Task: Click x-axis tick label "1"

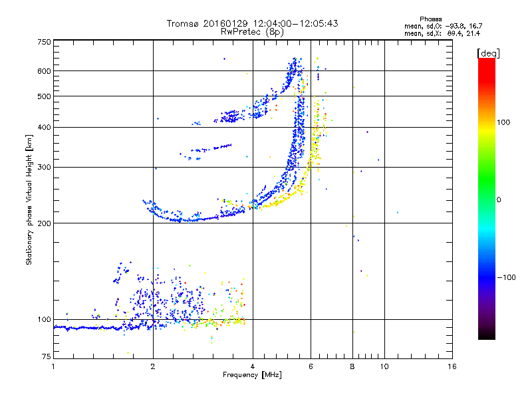Action: click(x=53, y=366)
